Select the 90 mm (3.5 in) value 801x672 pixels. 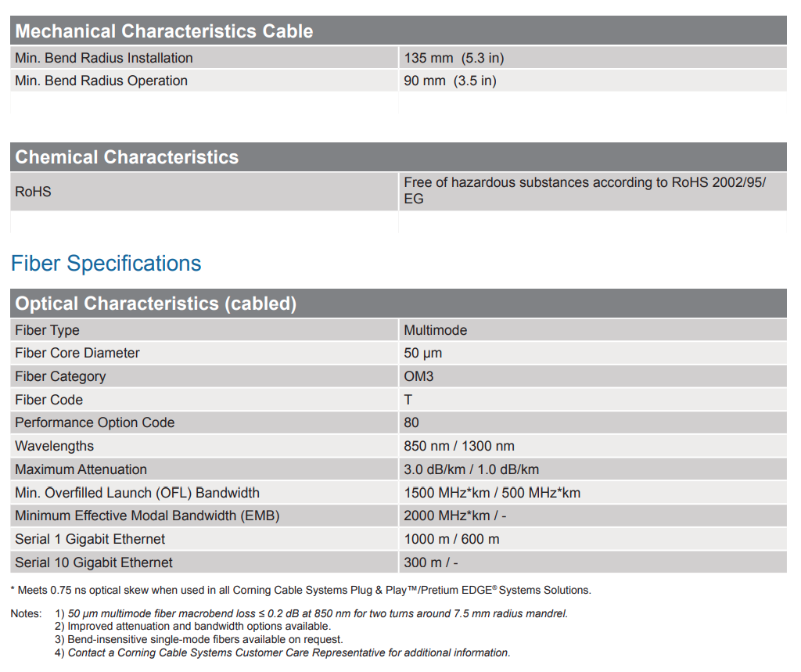[450, 81]
